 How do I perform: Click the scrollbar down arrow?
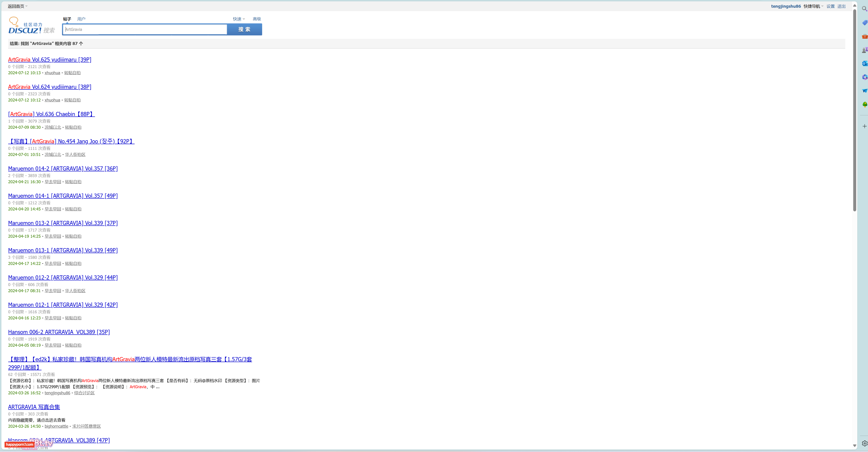pyautogui.click(x=855, y=445)
